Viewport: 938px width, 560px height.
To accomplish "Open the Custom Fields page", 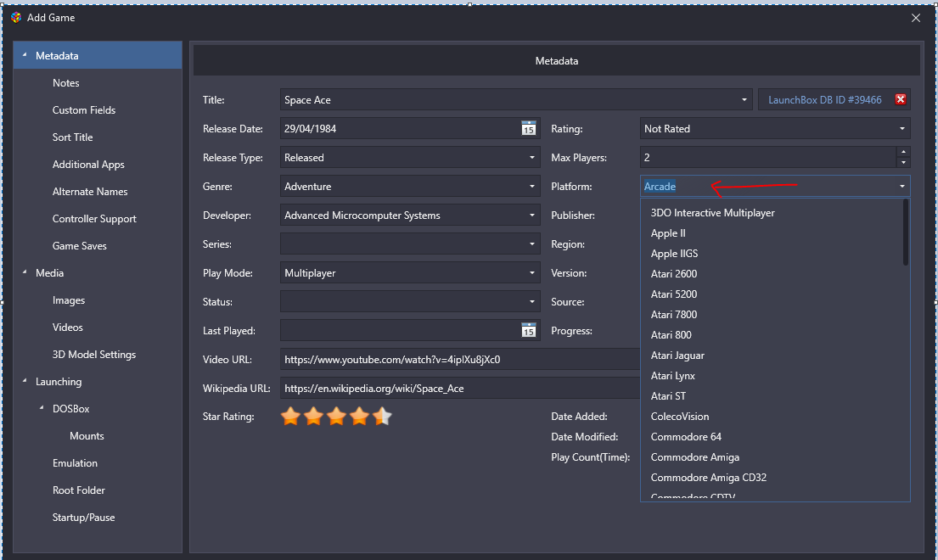I will coord(84,110).
